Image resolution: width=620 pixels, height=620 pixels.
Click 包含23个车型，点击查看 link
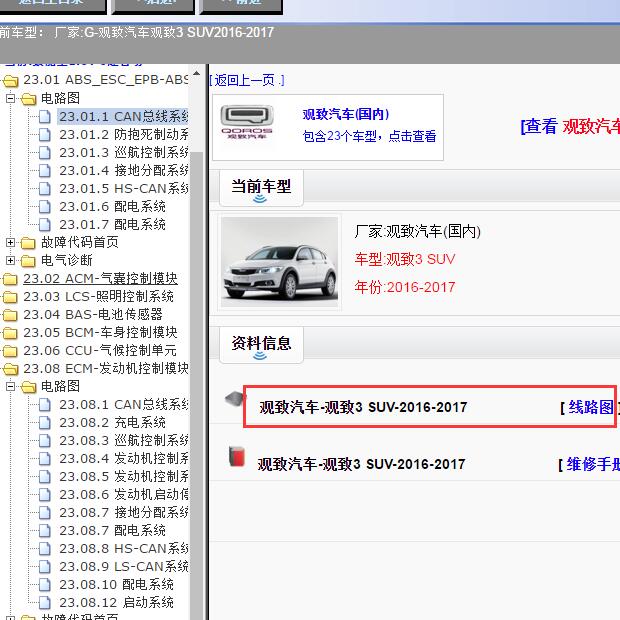tap(369, 136)
